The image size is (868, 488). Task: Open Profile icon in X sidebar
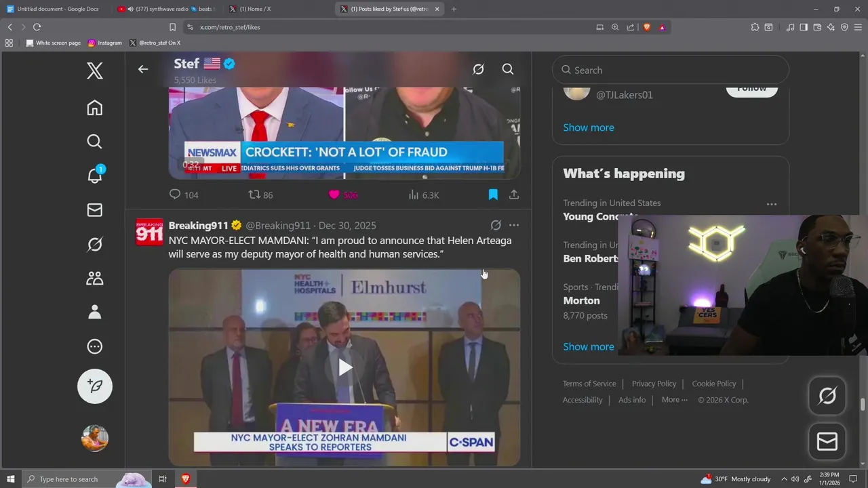pos(95,312)
